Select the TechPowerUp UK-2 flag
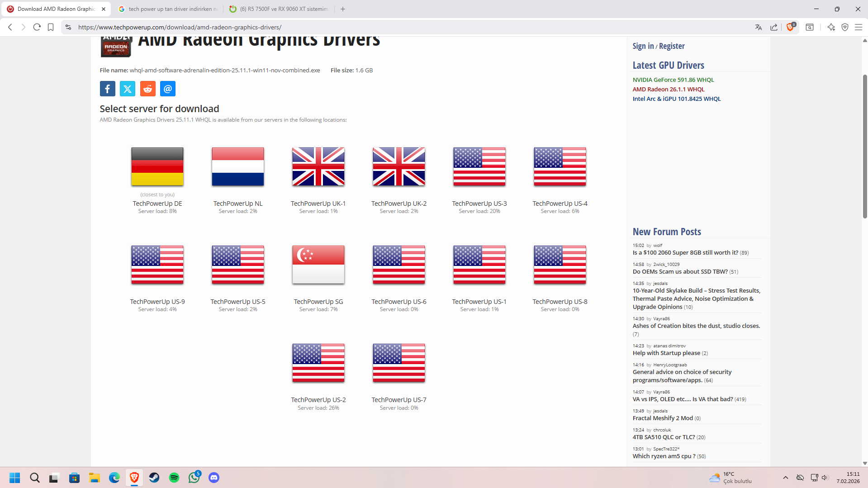This screenshot has width=868, height=488. click(x=399, y=166)
